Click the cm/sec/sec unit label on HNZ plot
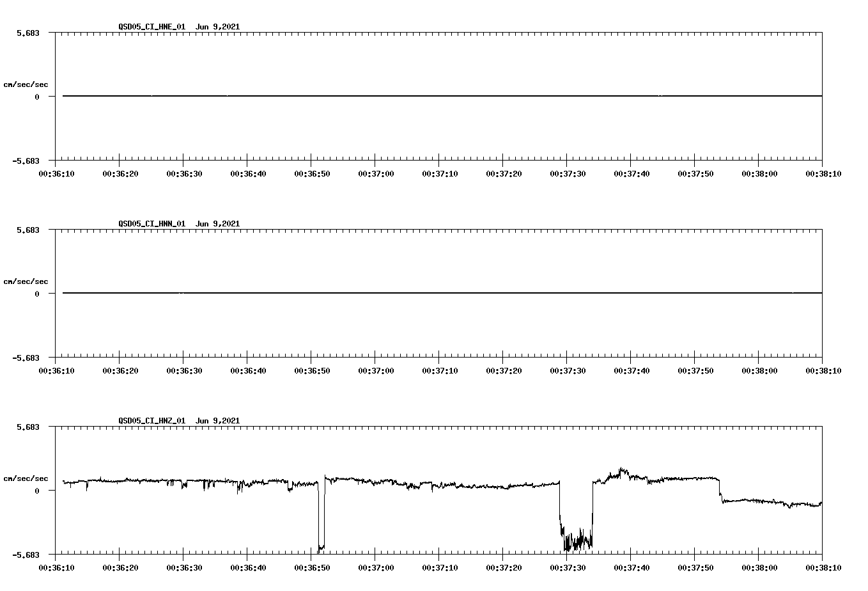The width and height of the screenshot is (868, 591). tap(26, 478)
